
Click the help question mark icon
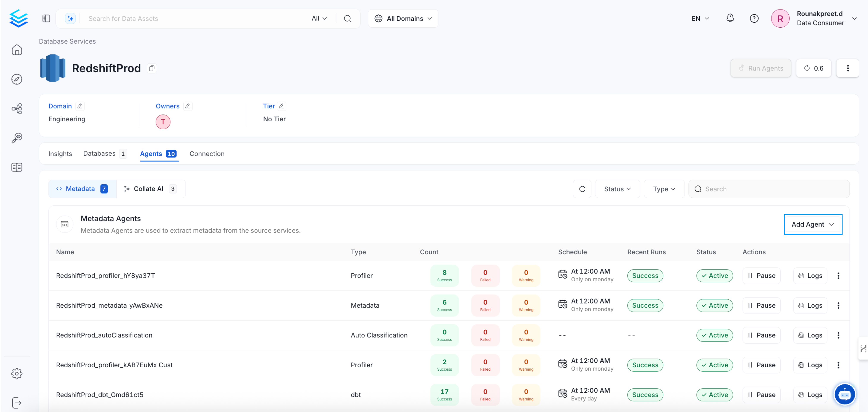tap(754, 18)
